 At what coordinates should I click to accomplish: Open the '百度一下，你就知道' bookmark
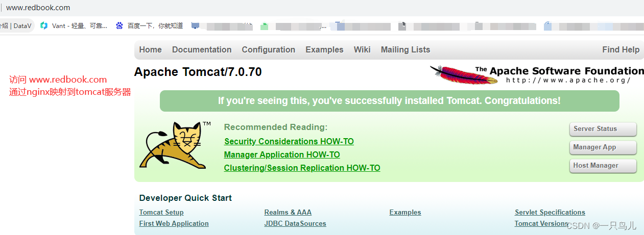149,25
